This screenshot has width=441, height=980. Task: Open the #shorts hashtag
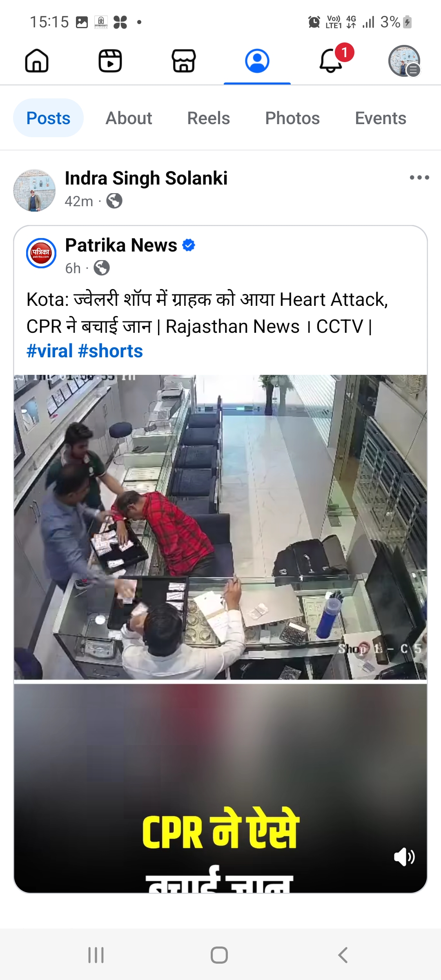(110, 351)
